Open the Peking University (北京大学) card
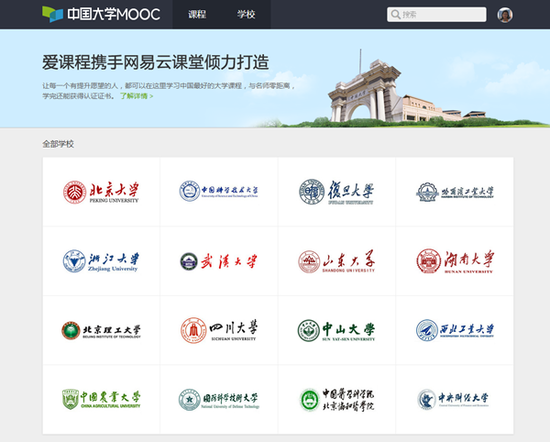This screenshot has width=550, height=442. point(101,192)
